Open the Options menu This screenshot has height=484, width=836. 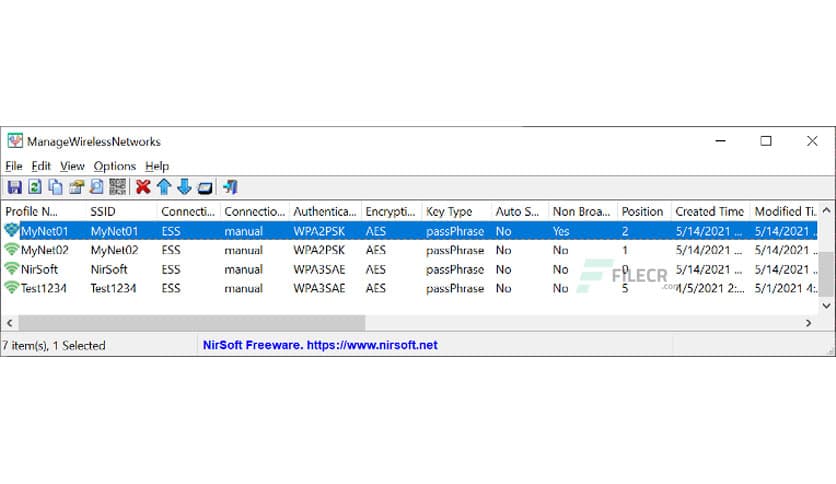(x=115, y=166)
